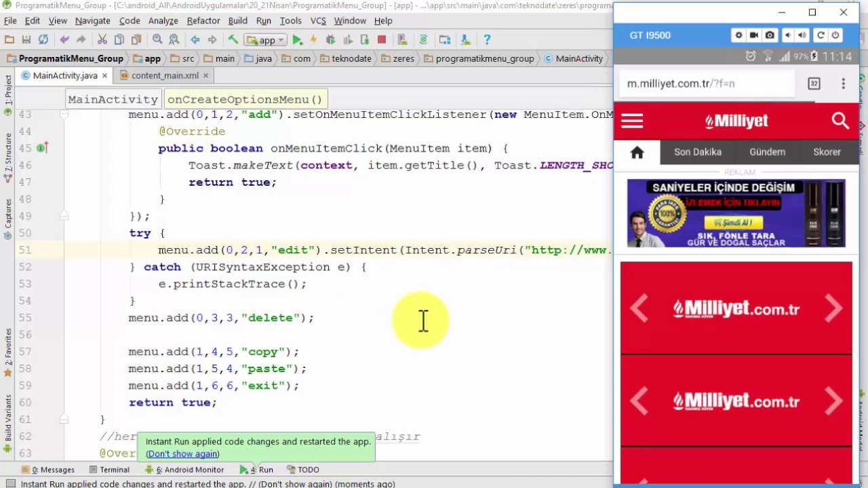The width and height of the screenshot is (868, 488).
Task: Synchronize project with toolbar sync icon
Action: (43, 40)
